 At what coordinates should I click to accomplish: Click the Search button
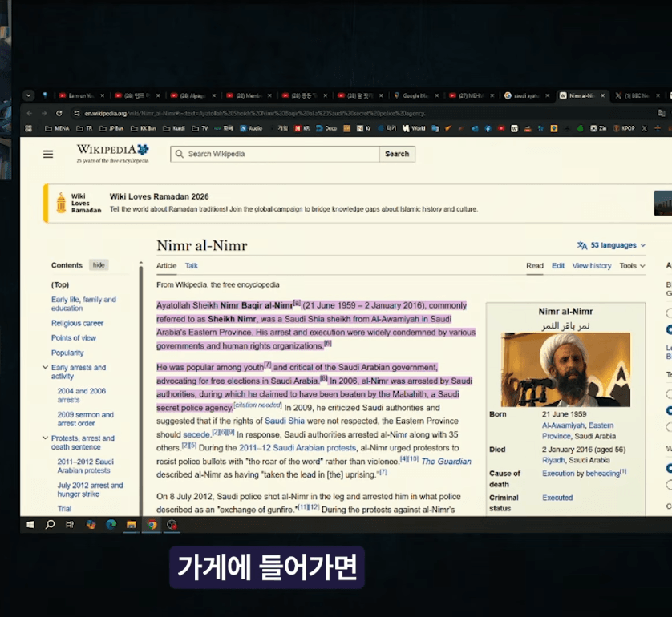(x=397, y=154)
